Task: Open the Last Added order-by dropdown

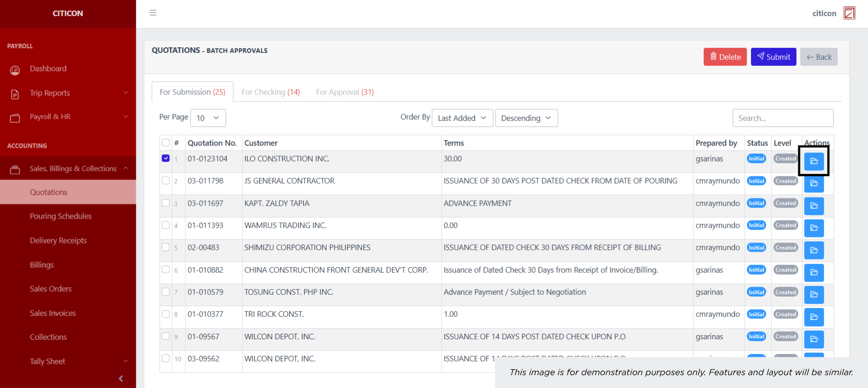Action: (462, 118)
